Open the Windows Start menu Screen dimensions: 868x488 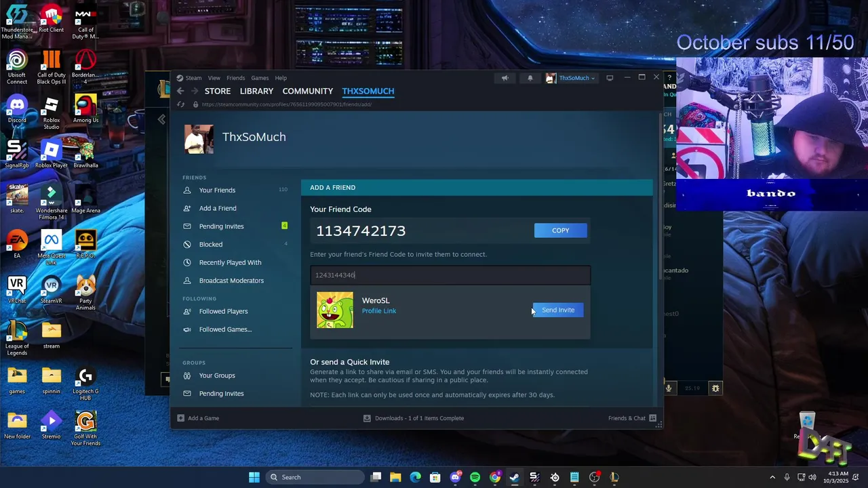[254, 477]
